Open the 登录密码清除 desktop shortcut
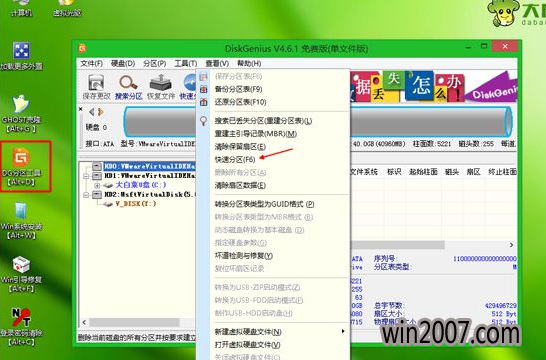This screenshot has height=360, width=546. coord(22,327)
